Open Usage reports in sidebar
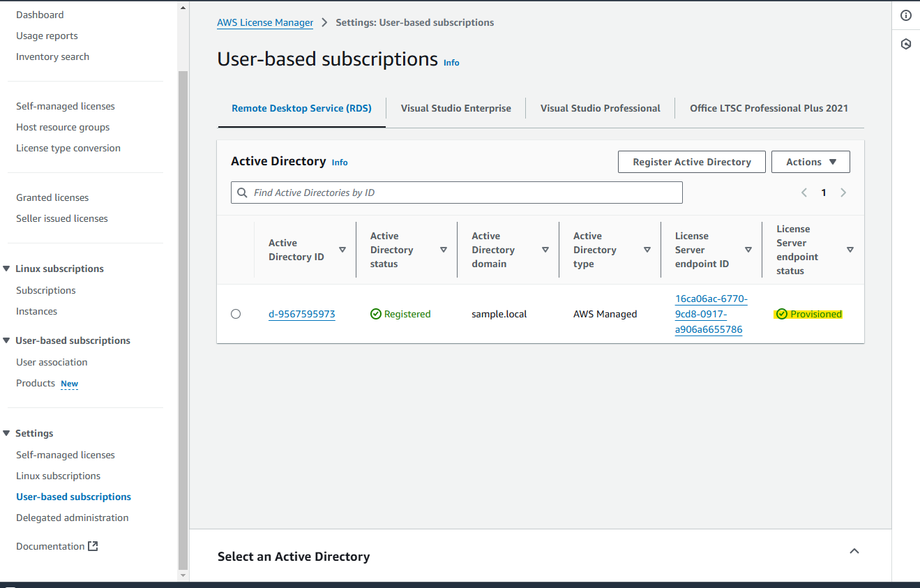The width and height of the screenshot is (920, 588). tap(47, 36)
